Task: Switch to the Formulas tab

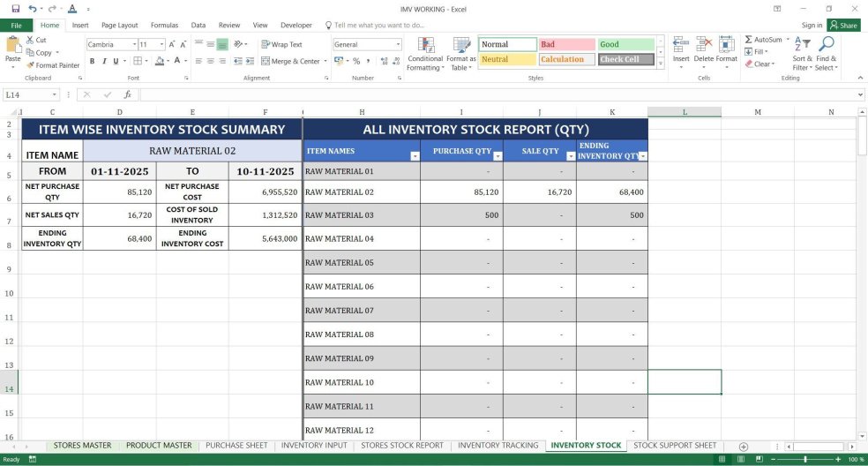Action: [x=164, y=26]
